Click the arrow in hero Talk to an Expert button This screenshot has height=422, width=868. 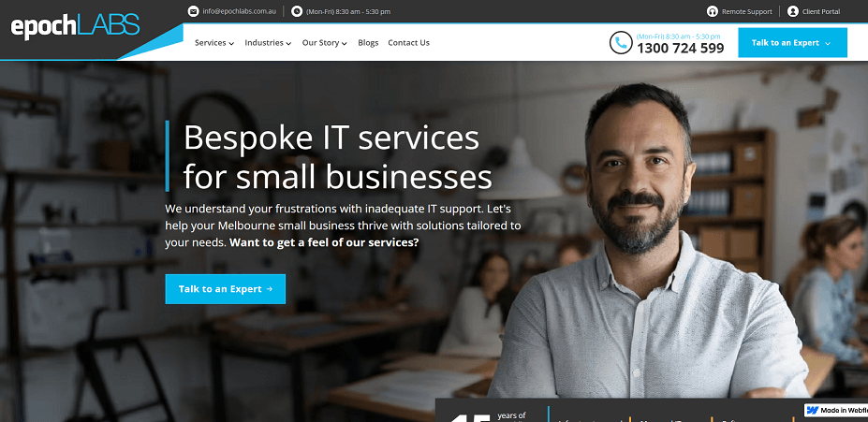(x=270, y=289)
